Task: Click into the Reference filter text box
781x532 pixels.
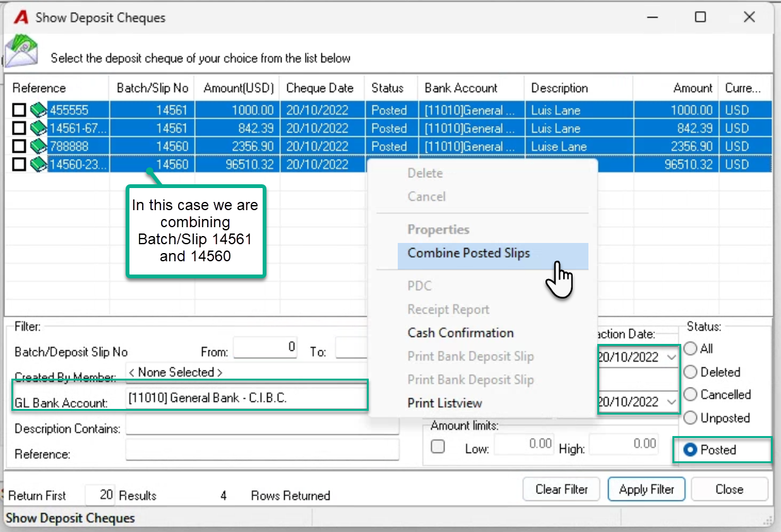Action: [x=263, y=450]
